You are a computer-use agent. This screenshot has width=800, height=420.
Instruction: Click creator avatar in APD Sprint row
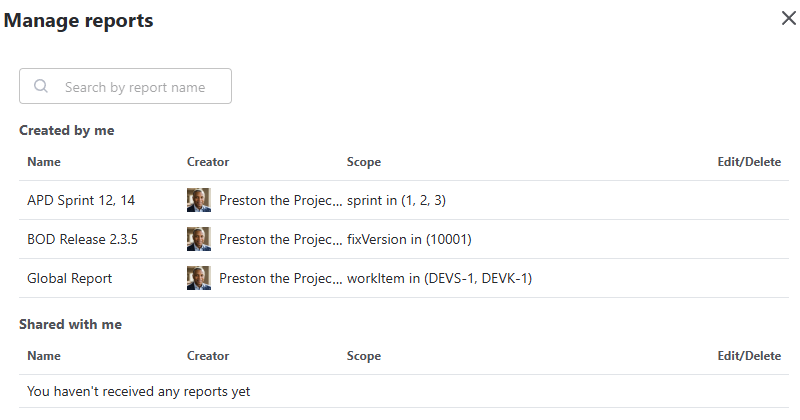click(x=199, y=200)
